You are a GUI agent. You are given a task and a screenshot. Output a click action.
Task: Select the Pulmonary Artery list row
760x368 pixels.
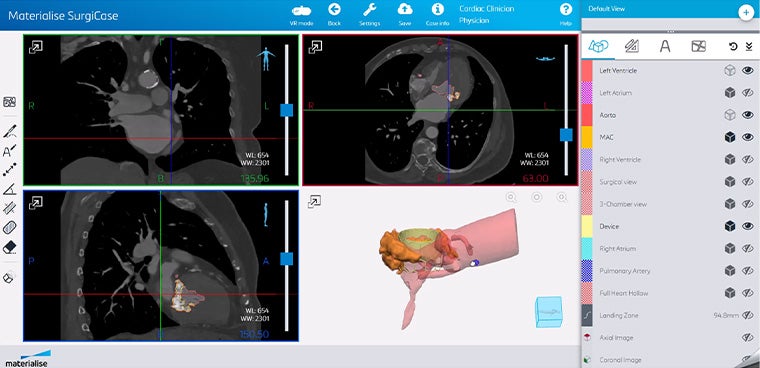click(670, 271)
